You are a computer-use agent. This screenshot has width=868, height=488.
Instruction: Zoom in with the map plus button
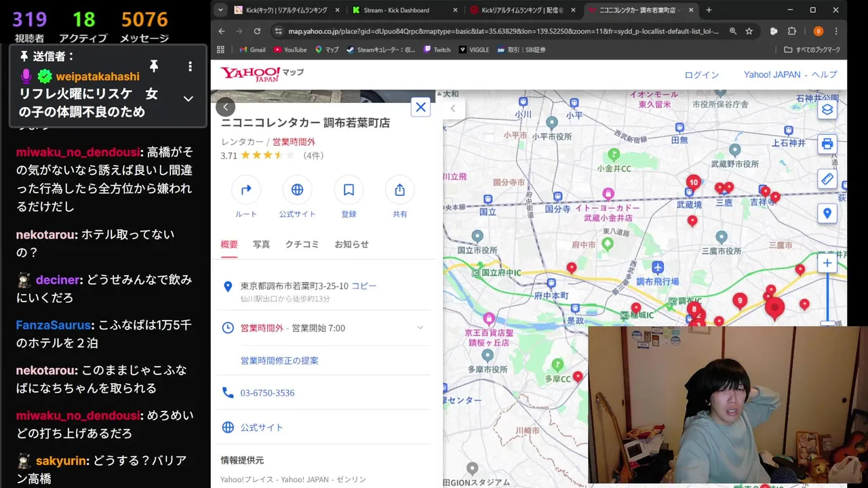click(827, 263)
